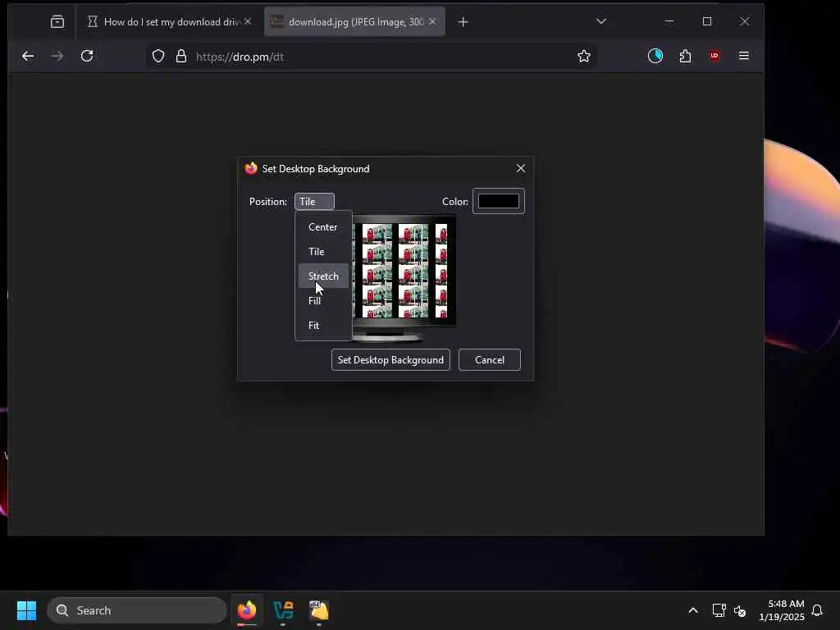The image size is (840, 630).
Task: Open Firefox from the taskbar
Action: click(247, 610)
